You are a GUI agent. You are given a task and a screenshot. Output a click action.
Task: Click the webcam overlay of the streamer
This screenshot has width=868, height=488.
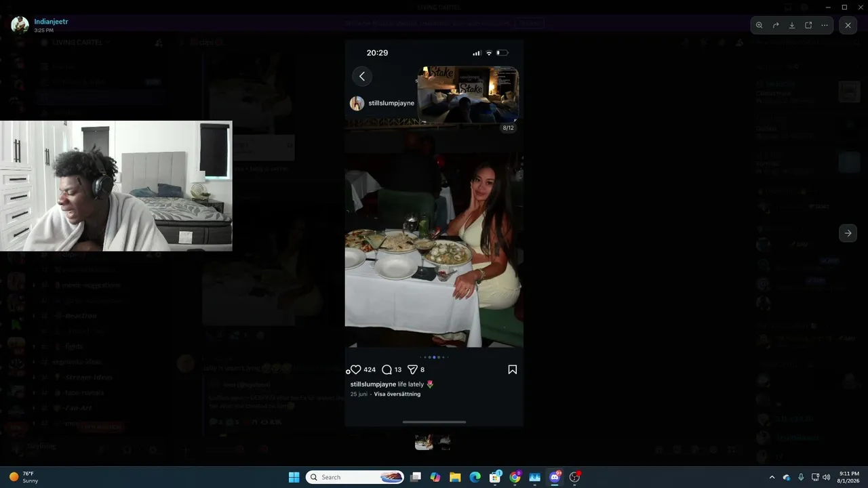(x=116, y=186)
